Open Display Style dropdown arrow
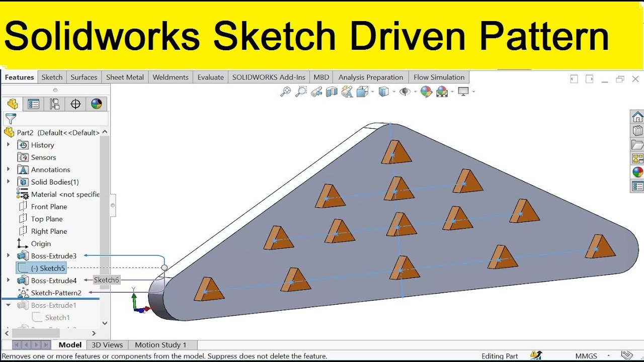 (393, 92)
